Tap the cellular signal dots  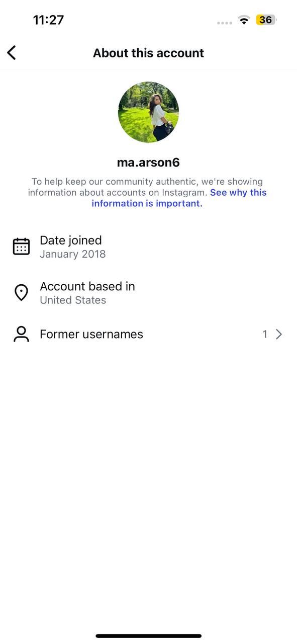coord(225,23)
